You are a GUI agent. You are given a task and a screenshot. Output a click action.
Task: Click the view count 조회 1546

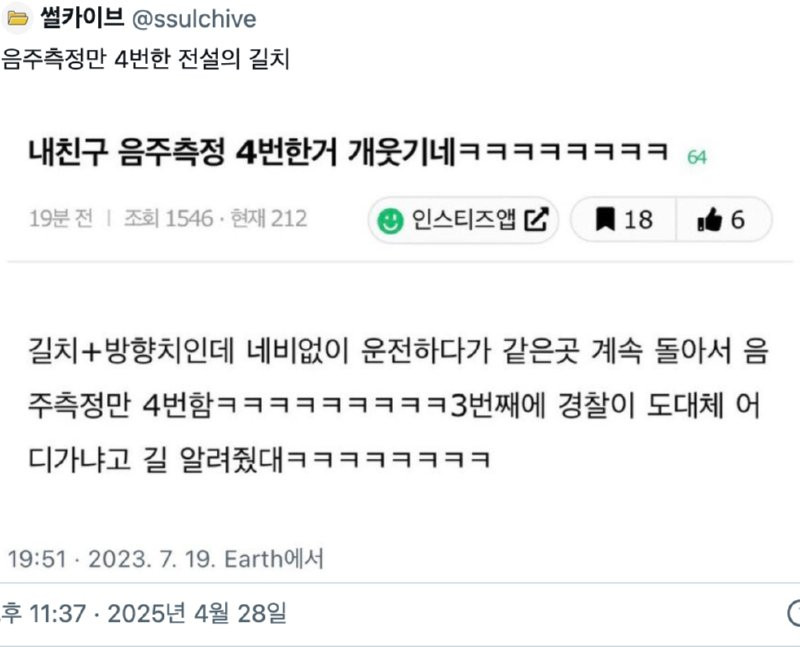tap(168, 219)
